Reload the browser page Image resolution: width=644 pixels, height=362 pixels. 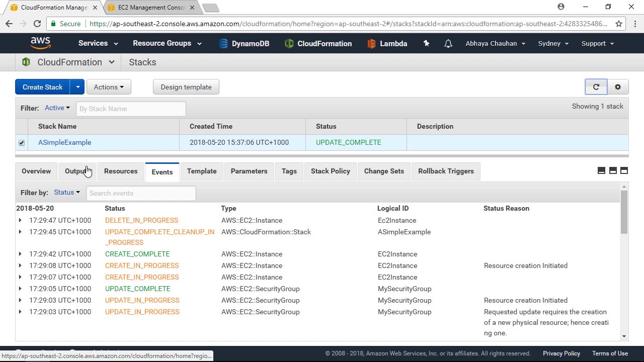37,24
